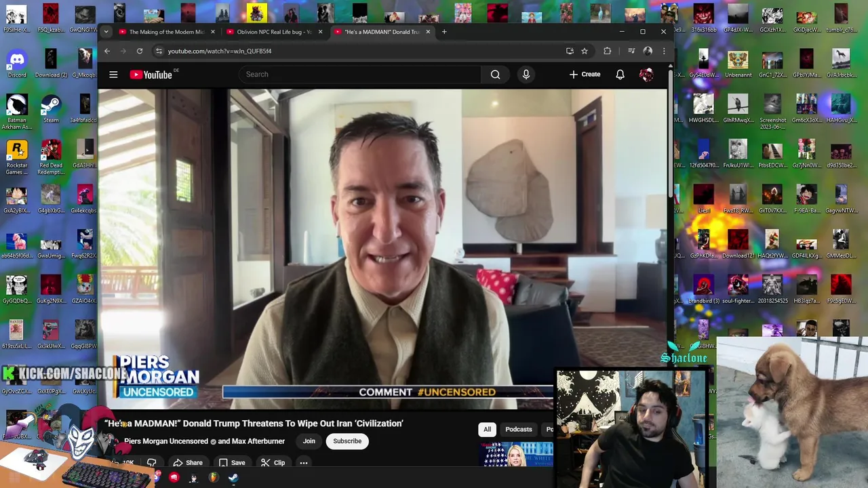Go to YouTube home via logo
The image size is (868, 488).
[x=151, y=75]
